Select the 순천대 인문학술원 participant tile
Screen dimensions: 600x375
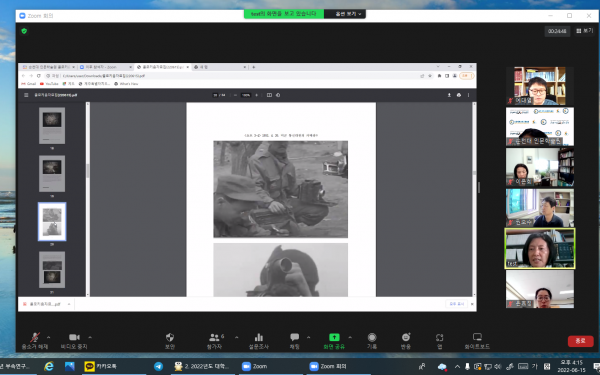540,127
